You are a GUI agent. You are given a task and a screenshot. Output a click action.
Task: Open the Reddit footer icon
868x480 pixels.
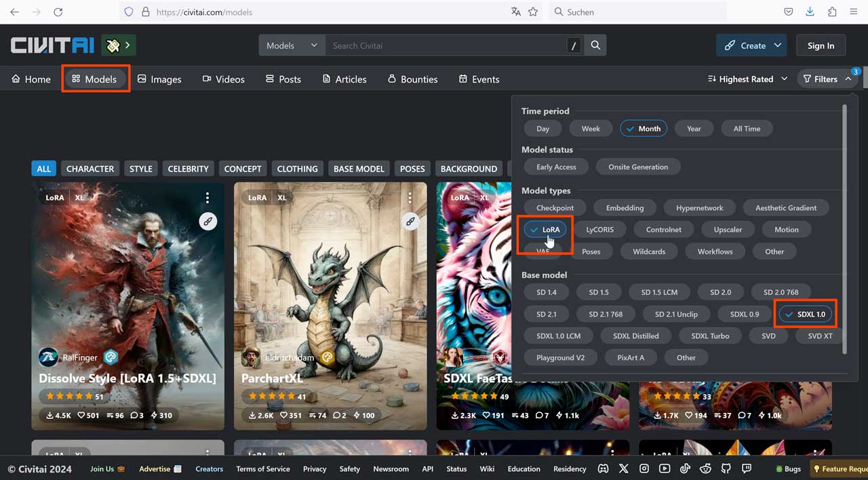(x=705, y=468)
